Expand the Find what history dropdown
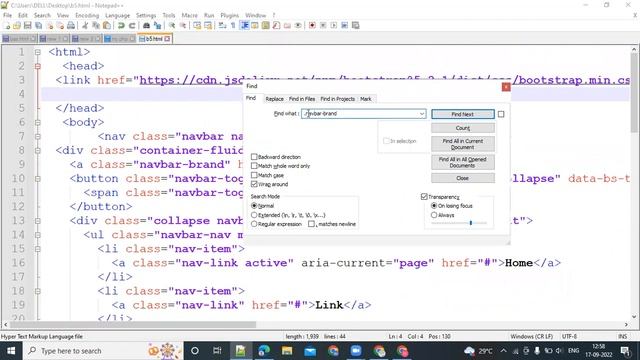This screenshot has width=640, height=360. pos(422,114)
